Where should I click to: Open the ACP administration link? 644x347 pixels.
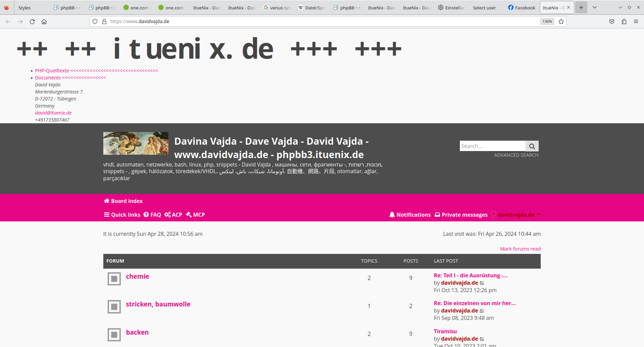[173, 215]
